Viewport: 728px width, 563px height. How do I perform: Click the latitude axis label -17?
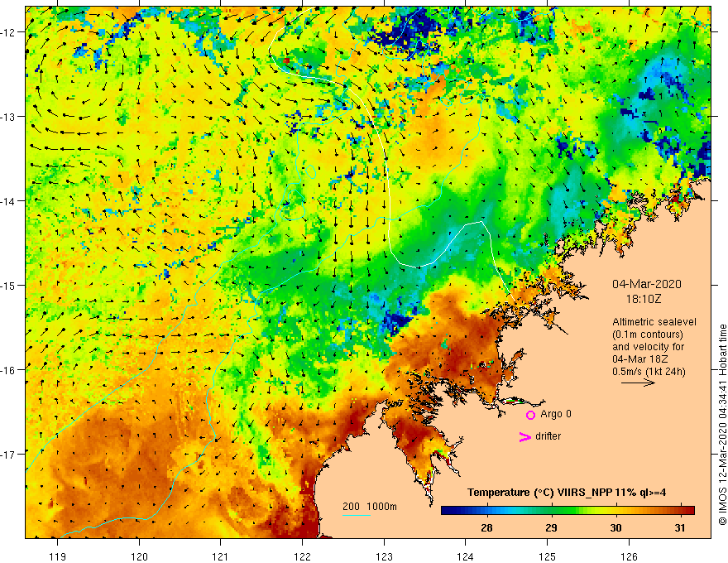(x=7, y=455)
